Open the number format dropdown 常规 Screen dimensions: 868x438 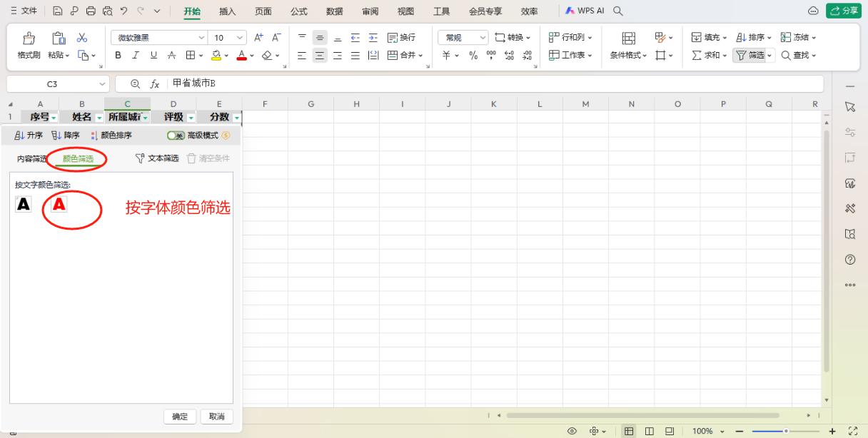(x=483, y=37)
